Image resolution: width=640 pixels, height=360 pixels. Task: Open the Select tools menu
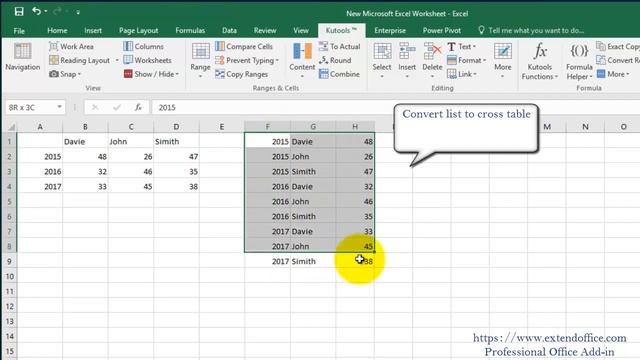[x=382, y=60]
